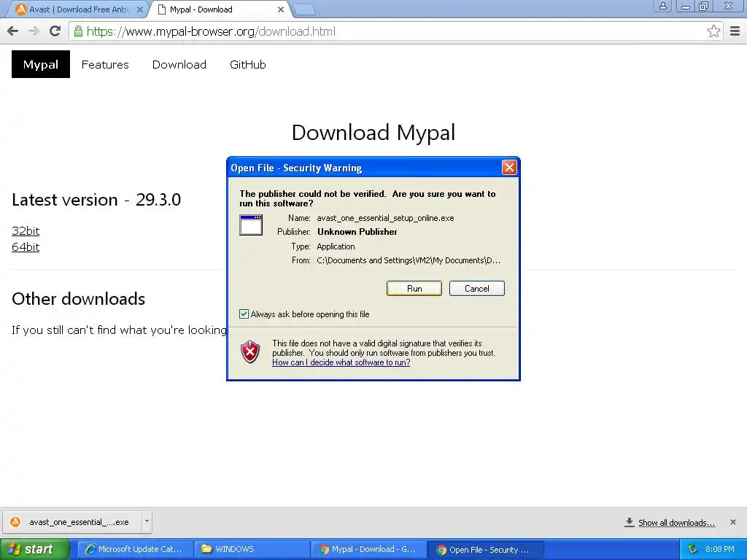The image size is (747, 560).
Task: Close the Security Warning dialog
Action: click(x=508, y=167)
